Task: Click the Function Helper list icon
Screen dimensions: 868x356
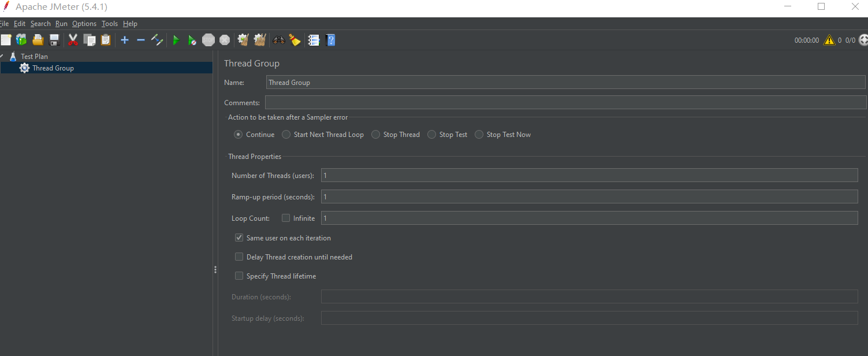Action: click(314, 40)
